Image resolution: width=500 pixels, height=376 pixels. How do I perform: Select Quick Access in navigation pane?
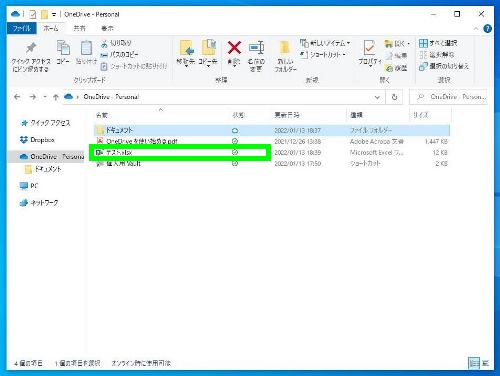click(x=45, y=123)
